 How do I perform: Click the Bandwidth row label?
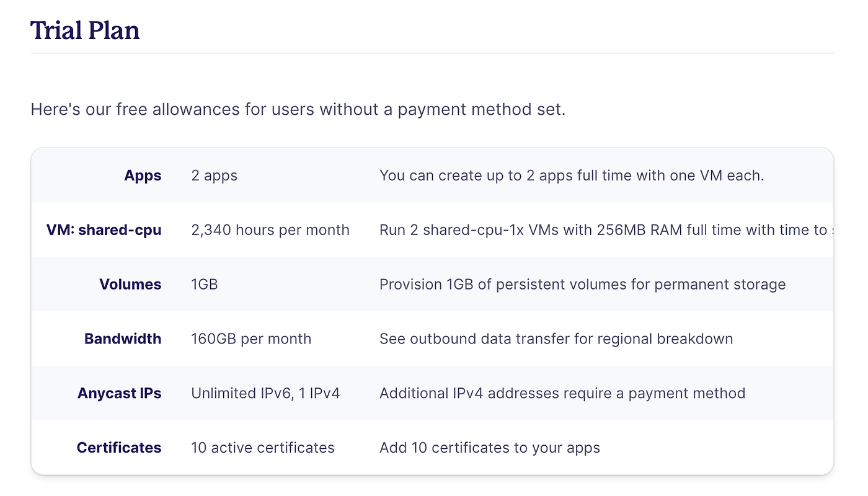(x=123, y=339)
